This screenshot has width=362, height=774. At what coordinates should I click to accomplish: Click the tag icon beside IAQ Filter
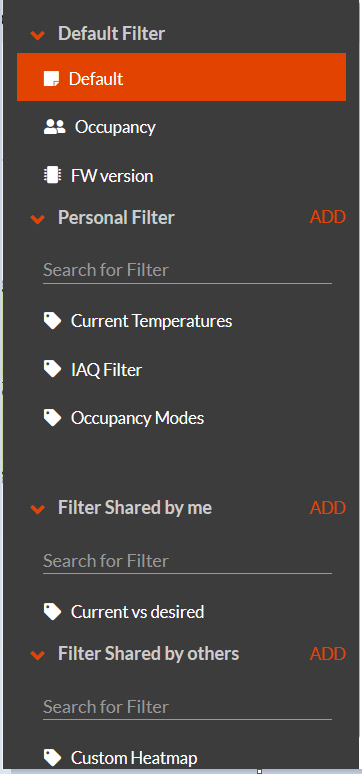pos(52,369)
